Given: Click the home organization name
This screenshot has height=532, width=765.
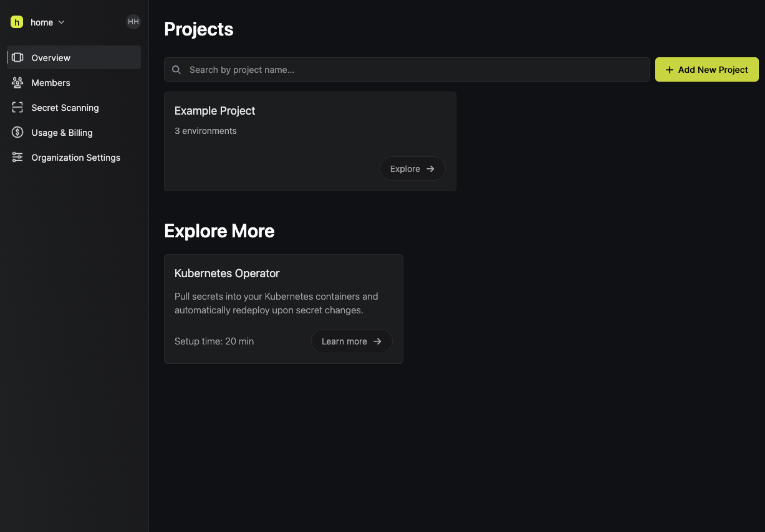Looking at the screenshot, I should coord(42,22).
